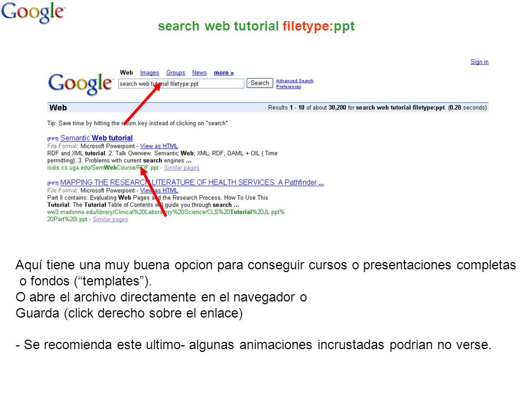
Task: Open the Images search tab
Action: pos(150,73)
